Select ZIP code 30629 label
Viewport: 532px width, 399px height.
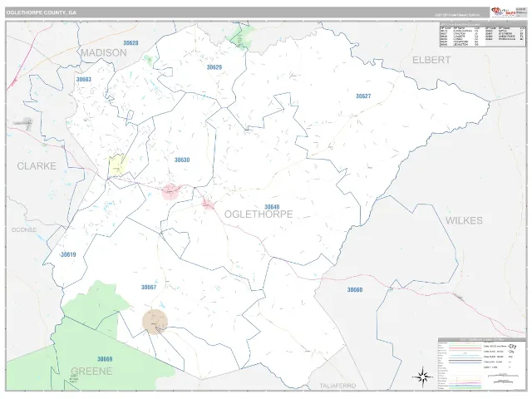coord(214,67)
